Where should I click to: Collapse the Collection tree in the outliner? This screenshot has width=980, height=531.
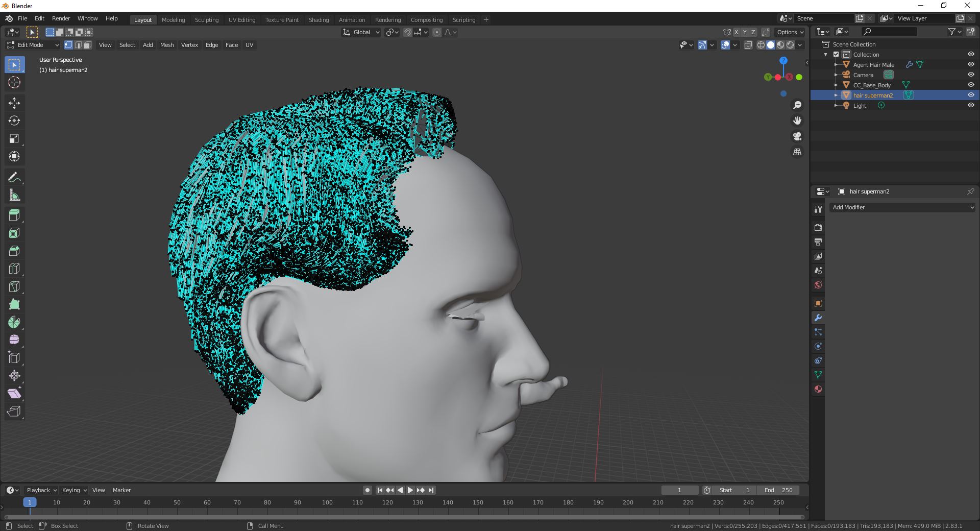tap(826, 54)
